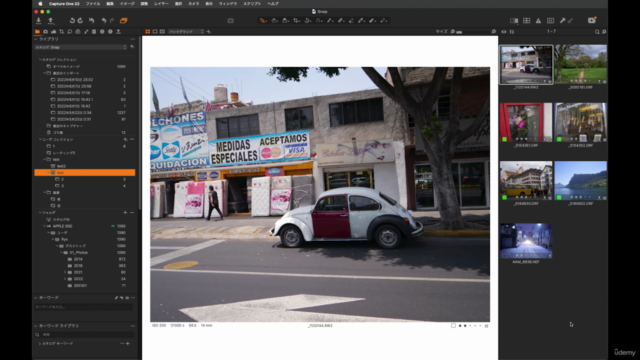This screenshot has height=360, width=640.
Task: Click the keyword entry input field
Action: point(84,307)
